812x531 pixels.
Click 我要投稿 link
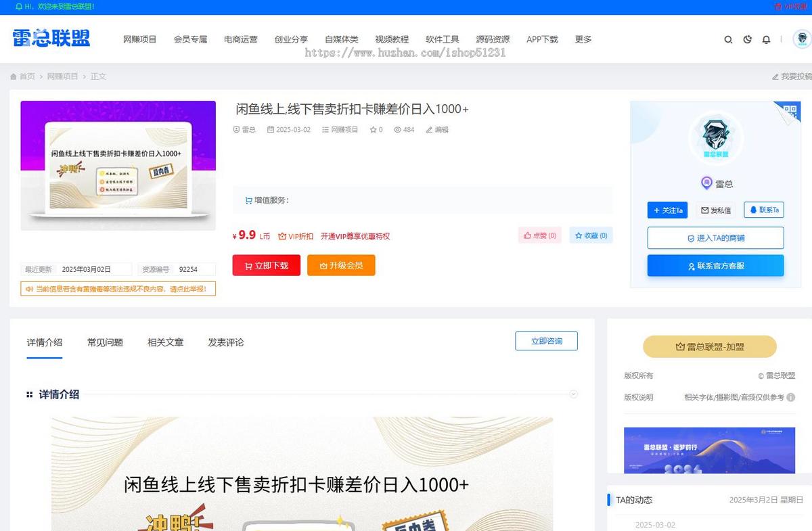tap(792, 76)
